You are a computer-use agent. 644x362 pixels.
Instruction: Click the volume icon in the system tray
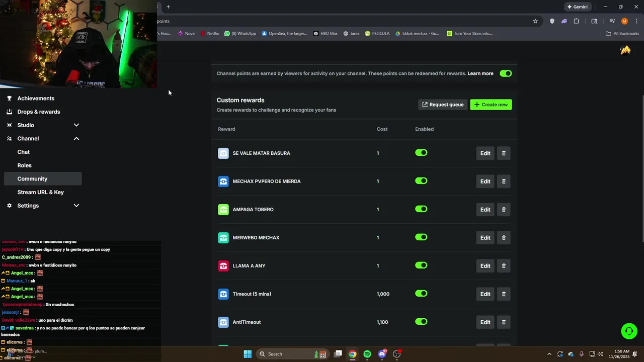[600, 354]
